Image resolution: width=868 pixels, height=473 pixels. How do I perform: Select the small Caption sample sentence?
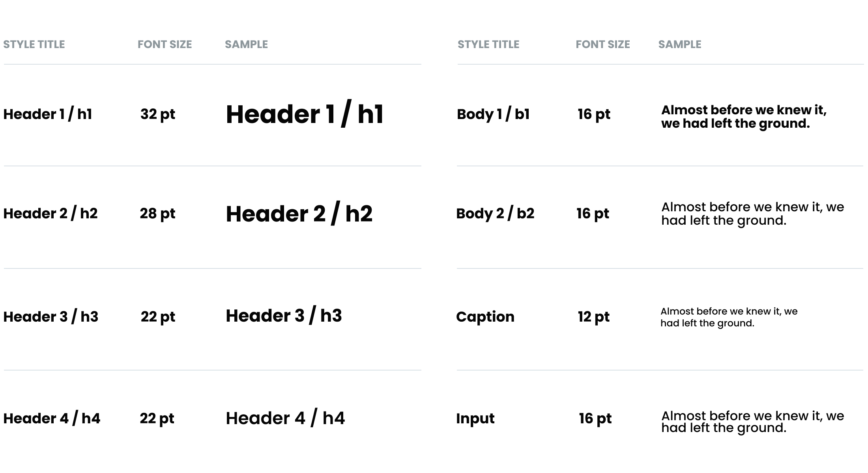click(x=728, y=317)
